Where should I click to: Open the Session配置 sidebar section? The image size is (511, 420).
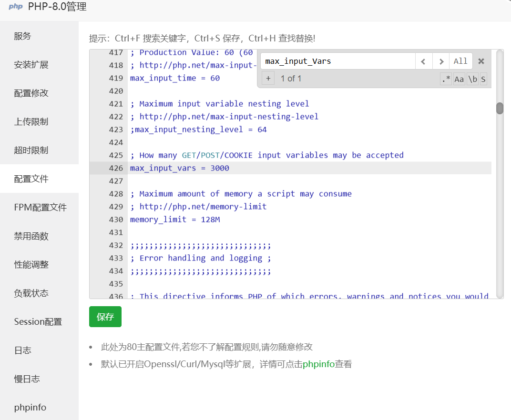[38, 321]
